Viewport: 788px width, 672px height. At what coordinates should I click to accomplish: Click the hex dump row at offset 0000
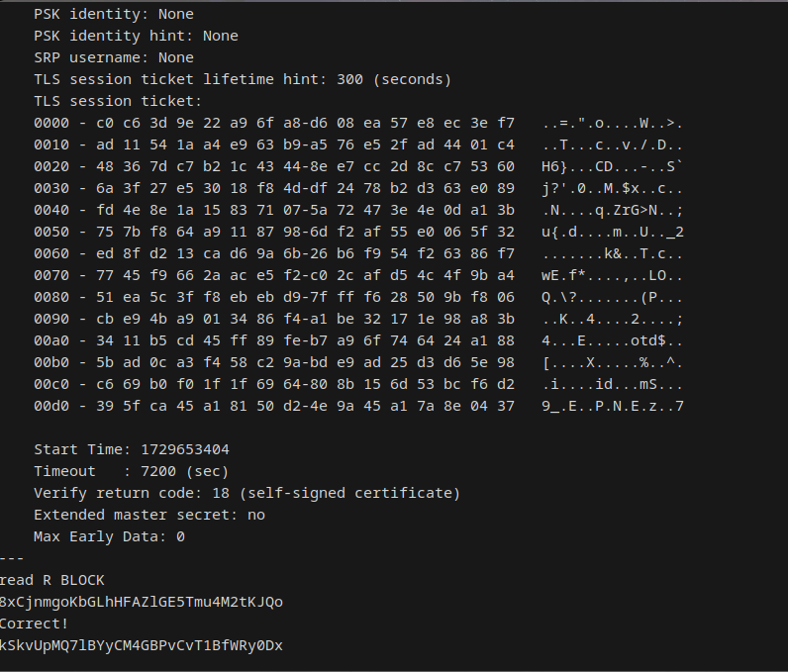[x=273, y=123]
